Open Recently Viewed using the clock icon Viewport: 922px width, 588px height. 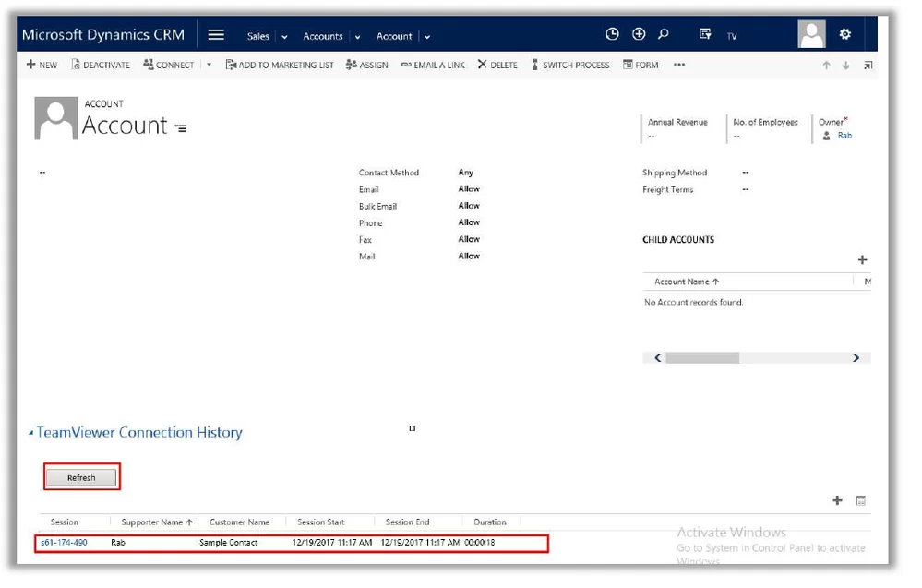pos(612,34)
